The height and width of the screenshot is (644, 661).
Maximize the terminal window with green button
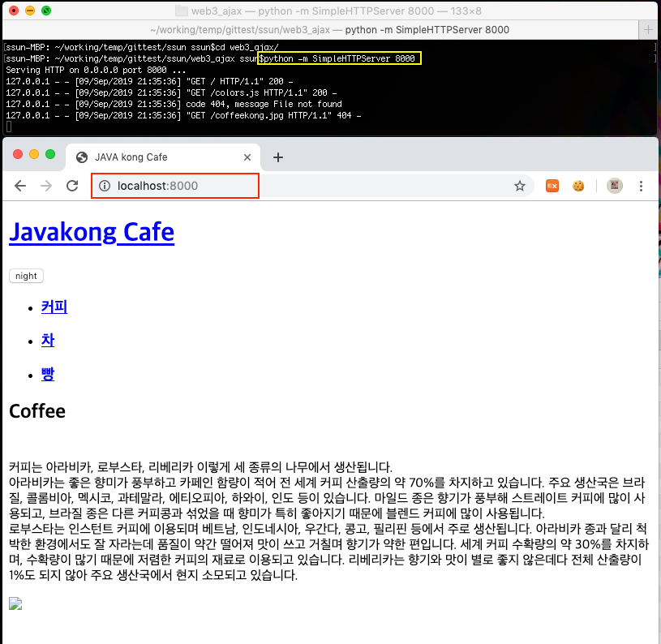pos(46,11)
